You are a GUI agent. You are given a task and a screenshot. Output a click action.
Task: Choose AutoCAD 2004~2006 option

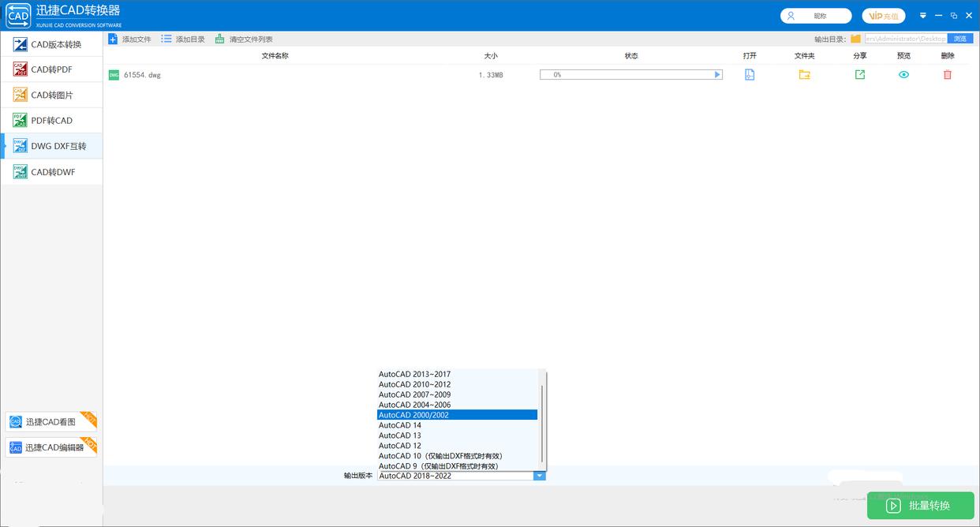click(x=458, y=405)
